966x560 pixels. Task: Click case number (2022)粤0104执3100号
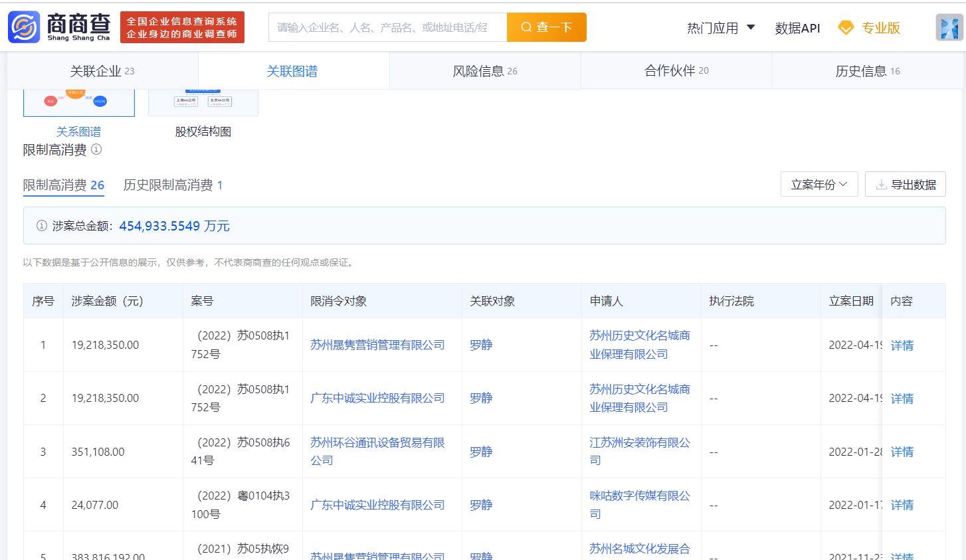tap(242, 505)
